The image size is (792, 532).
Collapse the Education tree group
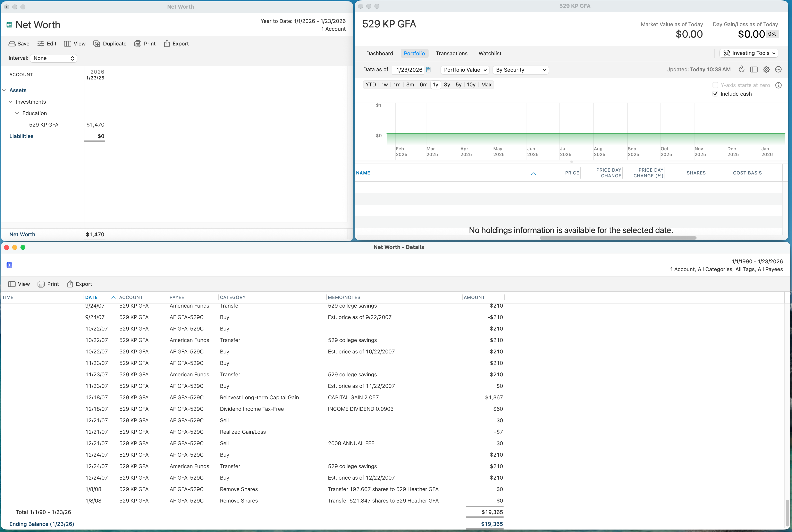coord(17,113)
